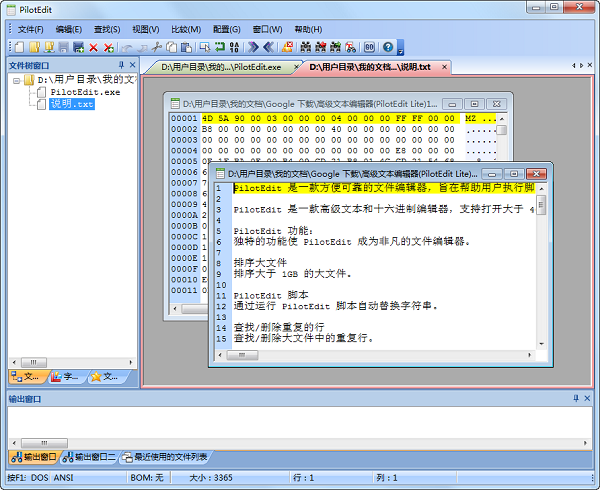Click the Save all (blue disks) icon

(79, 47)
